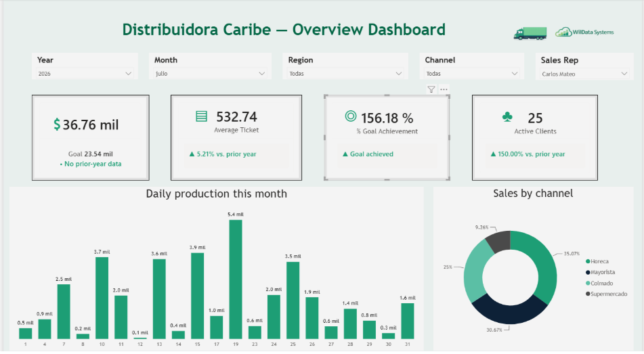Click the 25 Active Clients value
The height and width of the screenshot is (354, 644).
535,118
